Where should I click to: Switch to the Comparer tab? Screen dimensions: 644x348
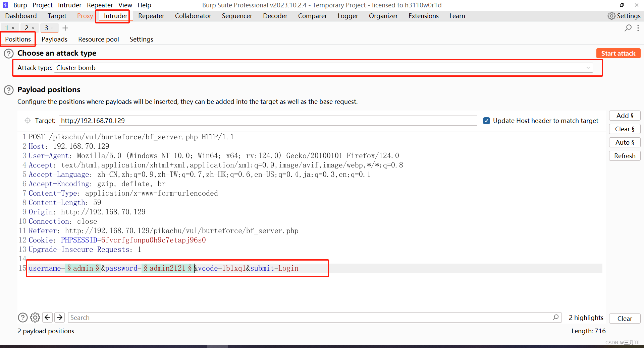313,16
